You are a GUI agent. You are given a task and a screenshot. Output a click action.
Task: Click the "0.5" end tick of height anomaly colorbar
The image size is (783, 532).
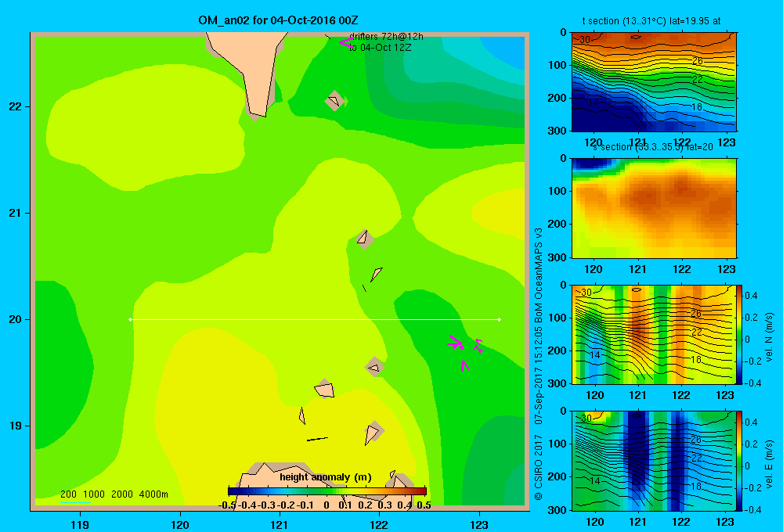click(424, 505)
